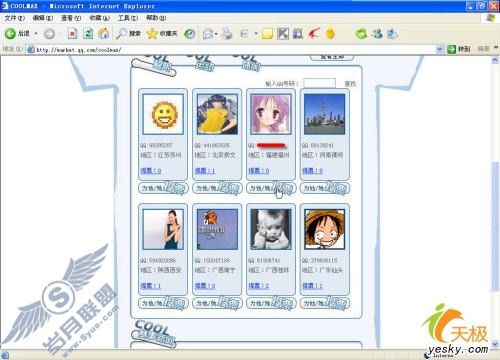Click the 查找 search button beside QQ input

pos(350,84)
